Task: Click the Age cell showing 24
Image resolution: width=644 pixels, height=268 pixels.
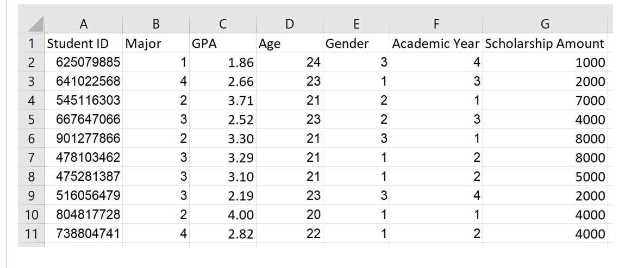Action: [290, 62]
